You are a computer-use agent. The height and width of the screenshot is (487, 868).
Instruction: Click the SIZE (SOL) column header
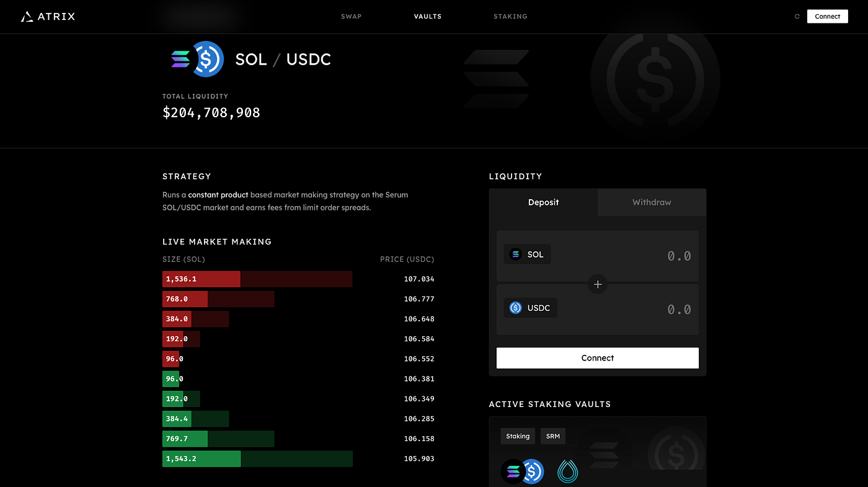point(184,259)
